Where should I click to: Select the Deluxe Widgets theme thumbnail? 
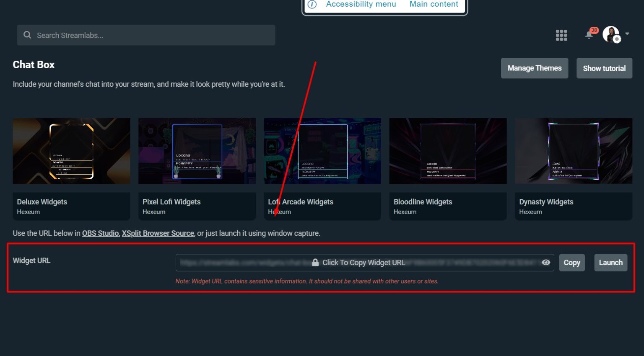tap(71, 151)
